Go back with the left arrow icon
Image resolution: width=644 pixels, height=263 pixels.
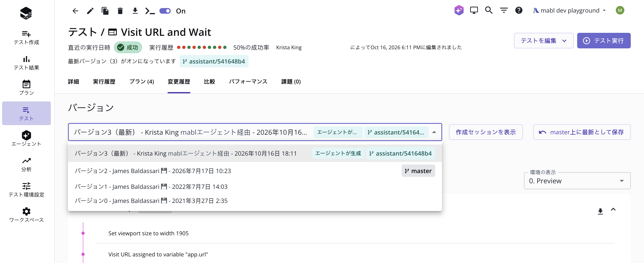click(x=75, y=11)
